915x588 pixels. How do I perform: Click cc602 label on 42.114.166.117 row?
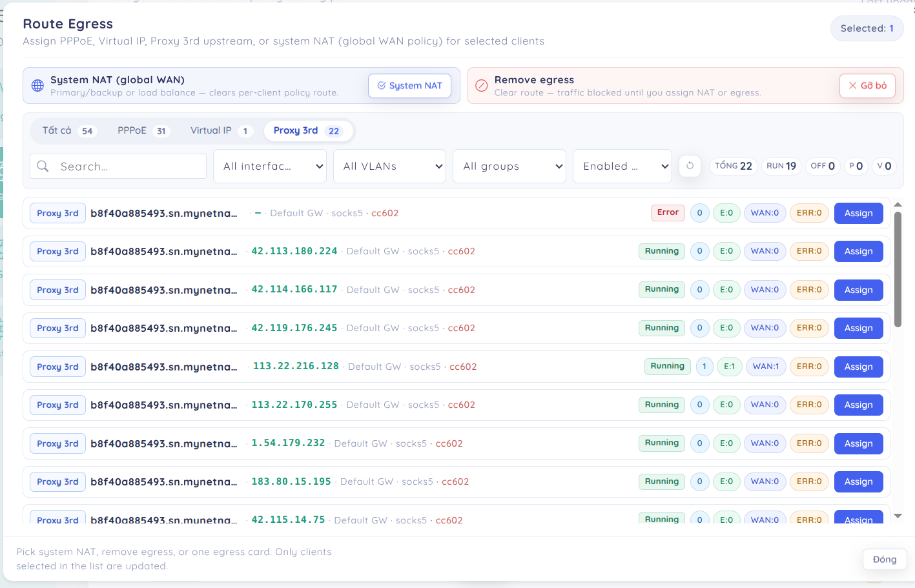pyautogui.click(x=462, y=290)
